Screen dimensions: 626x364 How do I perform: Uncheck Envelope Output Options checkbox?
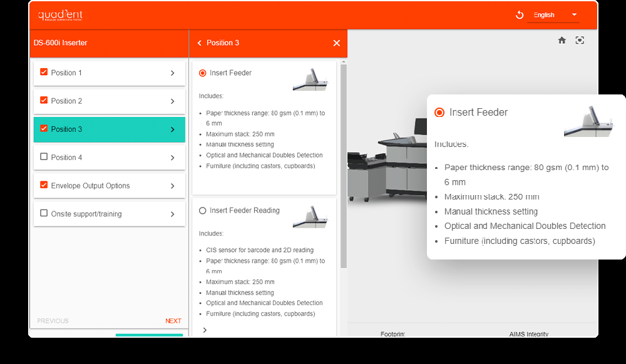[44, 185]
